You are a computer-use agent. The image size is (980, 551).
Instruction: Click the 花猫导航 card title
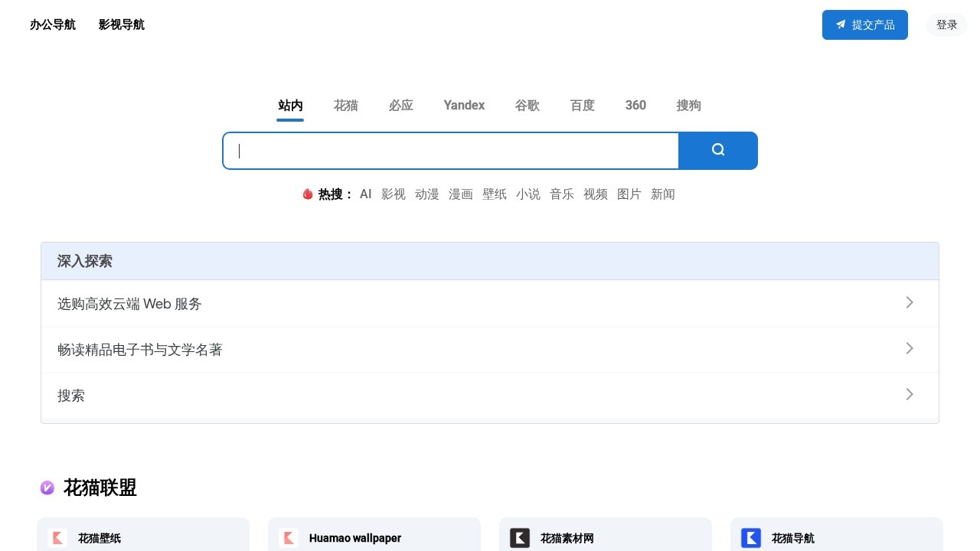pyautogui.click(x=793, y=538)
